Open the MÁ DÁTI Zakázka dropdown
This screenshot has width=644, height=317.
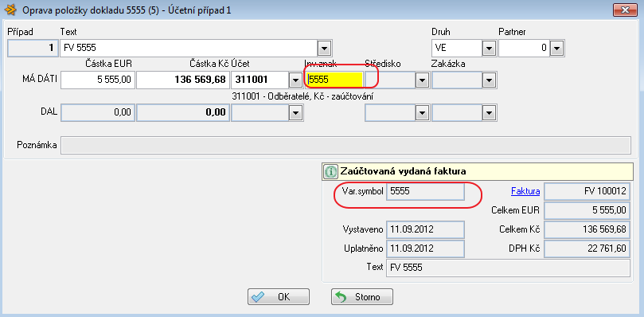click(x=488, y=80)
